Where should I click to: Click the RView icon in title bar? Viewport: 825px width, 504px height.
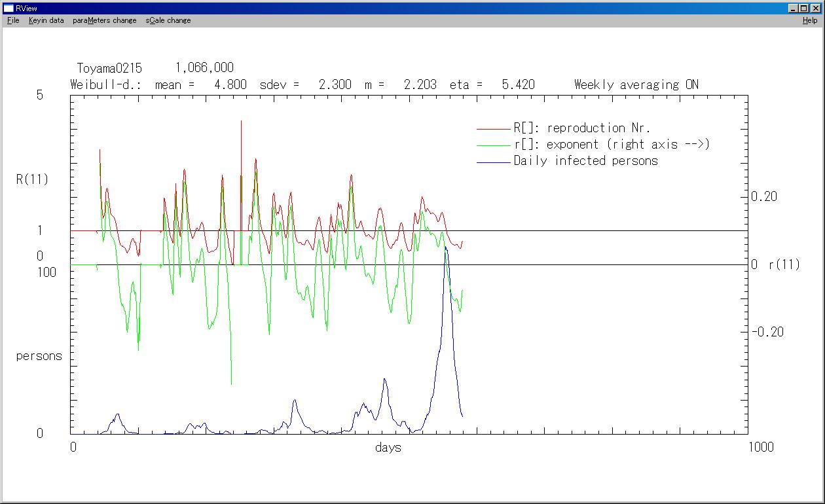tap(9, 8)
